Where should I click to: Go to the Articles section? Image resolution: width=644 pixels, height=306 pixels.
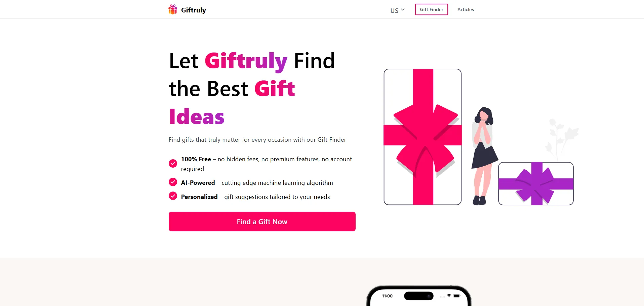tap(466, 9)
